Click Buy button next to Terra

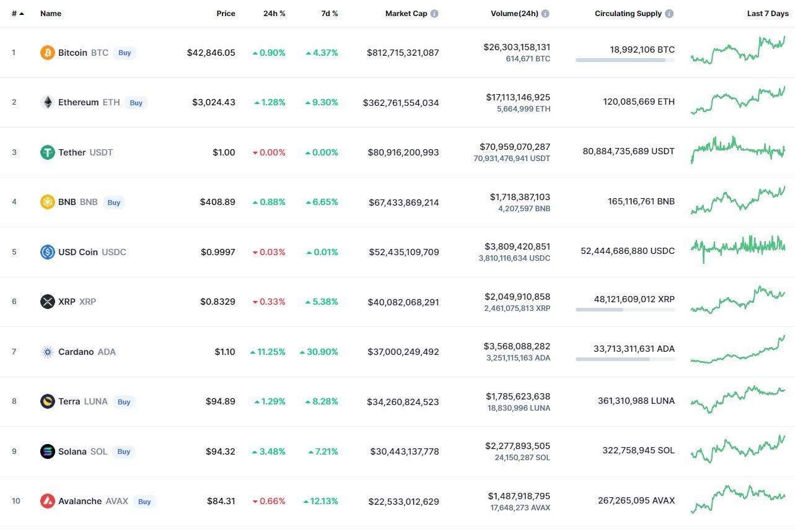click(124, 402)
